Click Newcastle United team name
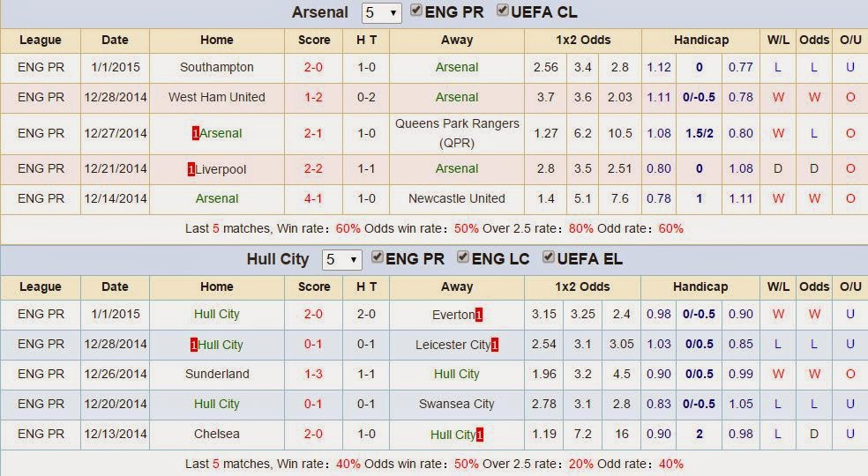This screenshot has height=476, width=868. [x=457, y=198]
